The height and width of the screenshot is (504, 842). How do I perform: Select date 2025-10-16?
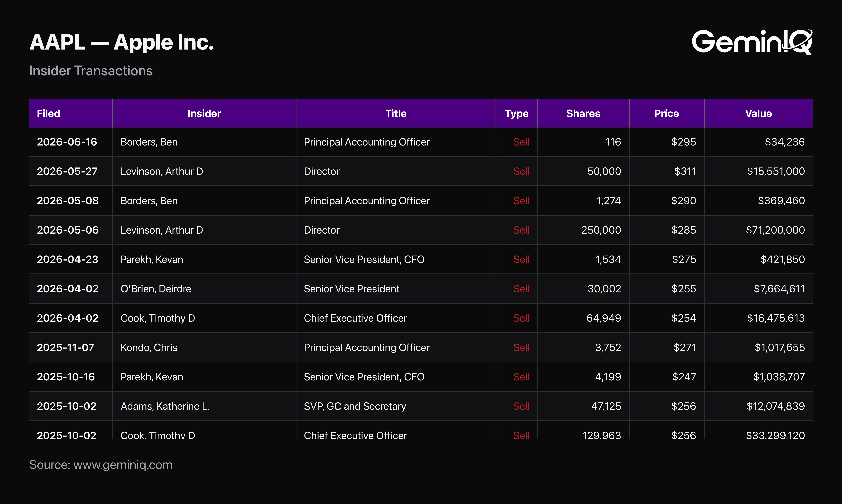pyautogui.click(x=66, y=377)
